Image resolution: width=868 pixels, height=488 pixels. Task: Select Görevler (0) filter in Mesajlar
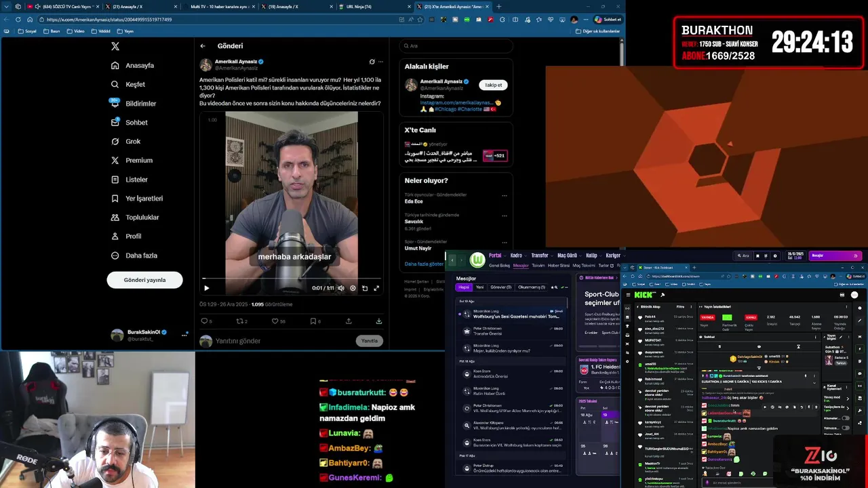tap(500, 287)
